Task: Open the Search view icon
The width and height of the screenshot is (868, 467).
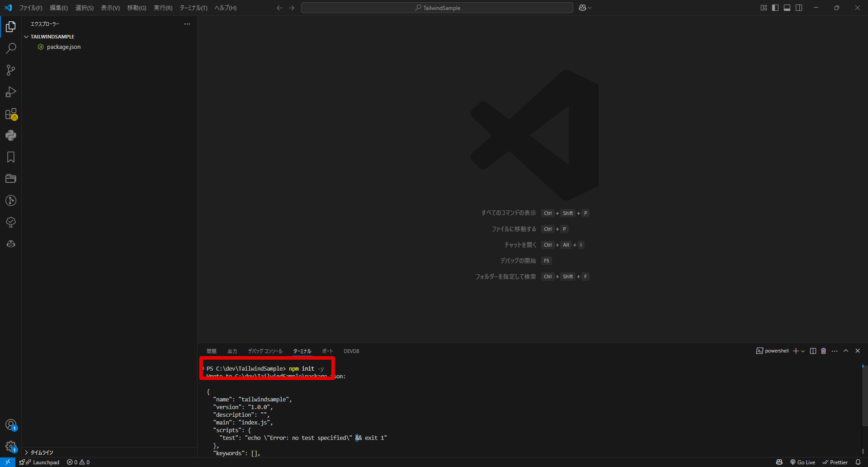Action: 11,48
